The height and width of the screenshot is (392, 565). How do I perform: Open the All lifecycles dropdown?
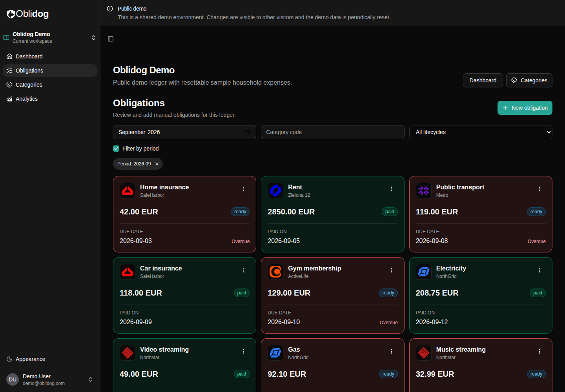click(x=481, y=132)
